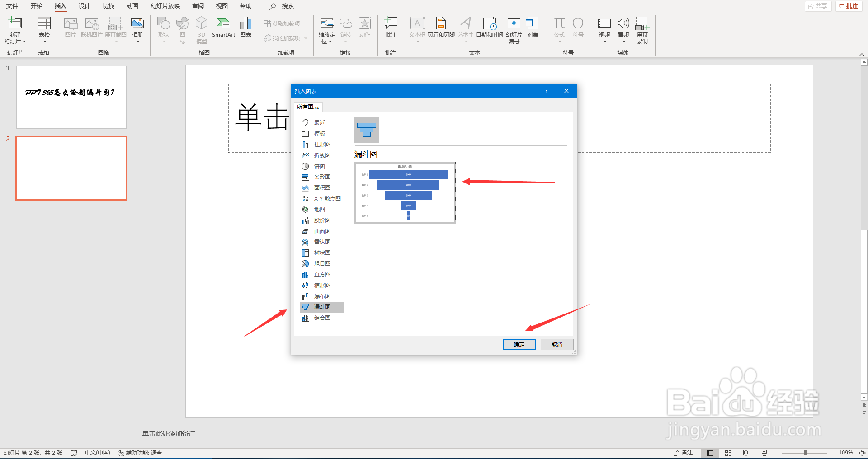The width and height of the screenshot is (868, 459).
Task: Insert a comment (批注)
Action: (390, 27)
